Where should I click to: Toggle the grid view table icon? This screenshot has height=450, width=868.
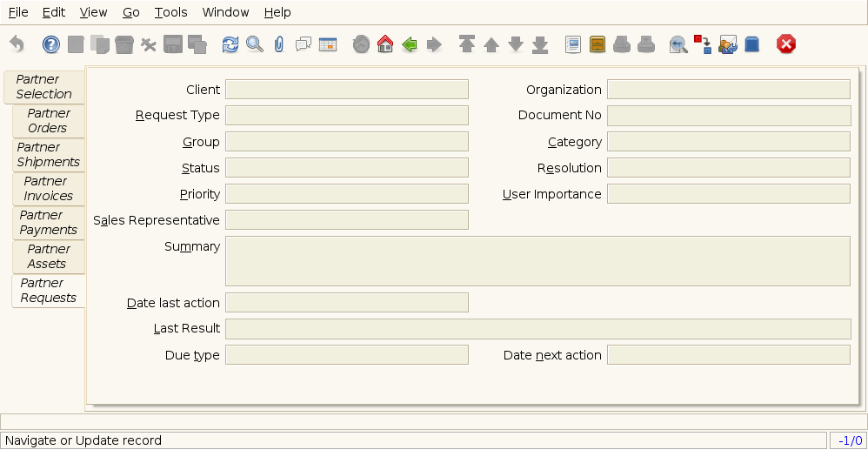(327, 44)
